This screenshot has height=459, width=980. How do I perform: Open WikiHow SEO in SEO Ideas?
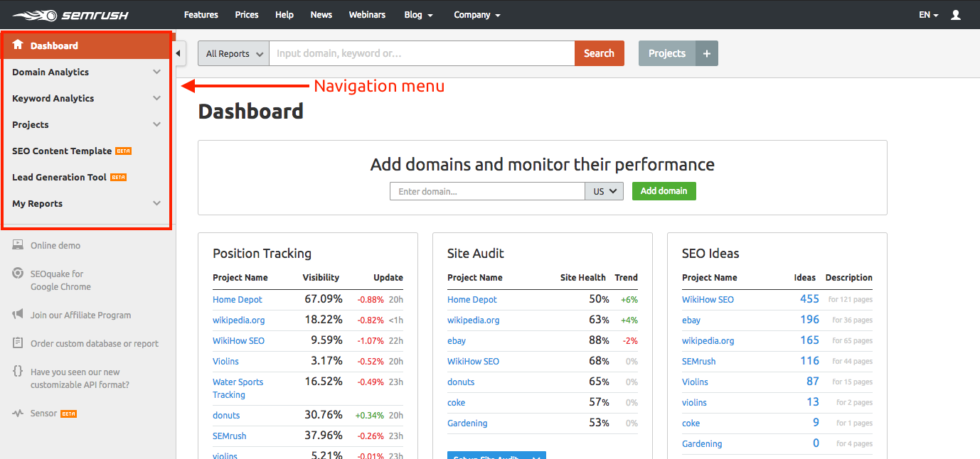click(708, 300)
